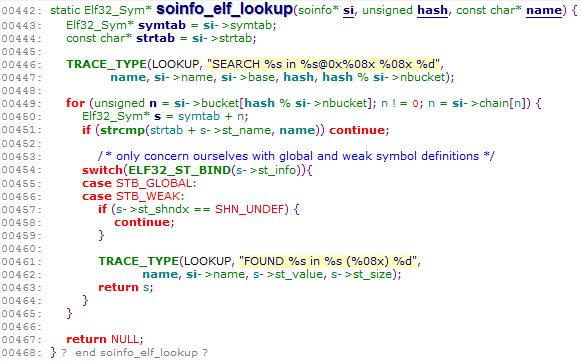Click 'return NULL' statement
Screen dimensions: 581x362
(x=104, y=339)
